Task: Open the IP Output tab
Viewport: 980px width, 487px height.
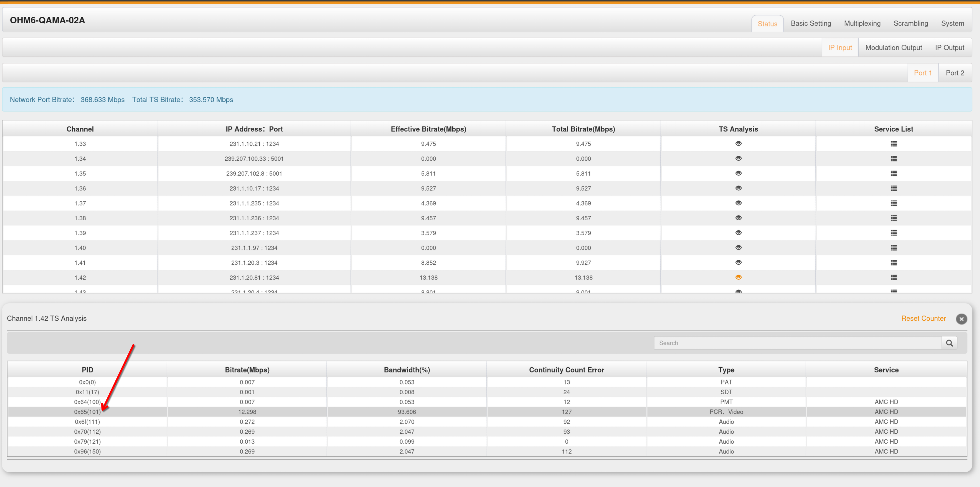Action: click(949, 48)
